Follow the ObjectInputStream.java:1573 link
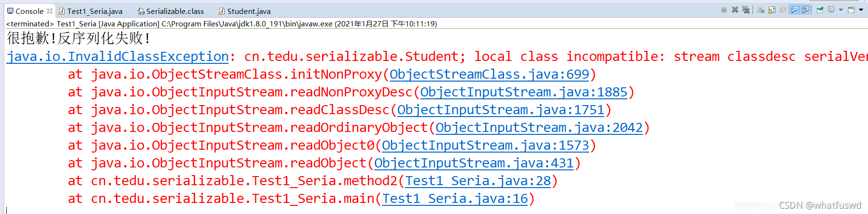The height and width of the screenshot is (214, 868). pyautogui.click(x=486, y=145)
